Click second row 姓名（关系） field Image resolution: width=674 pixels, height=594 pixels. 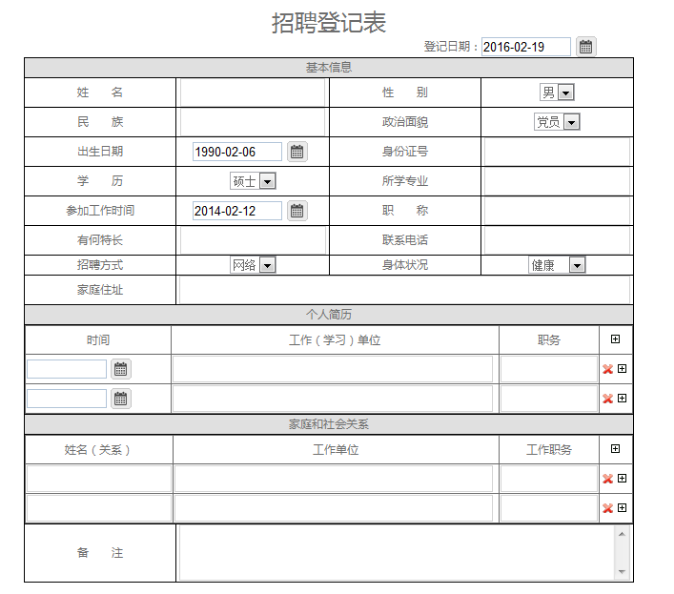[99, 508]
